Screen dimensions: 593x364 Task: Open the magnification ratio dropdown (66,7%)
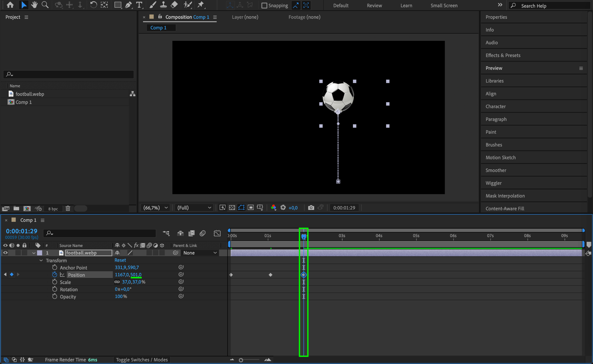pyautogui.click(x=155, y=208)
